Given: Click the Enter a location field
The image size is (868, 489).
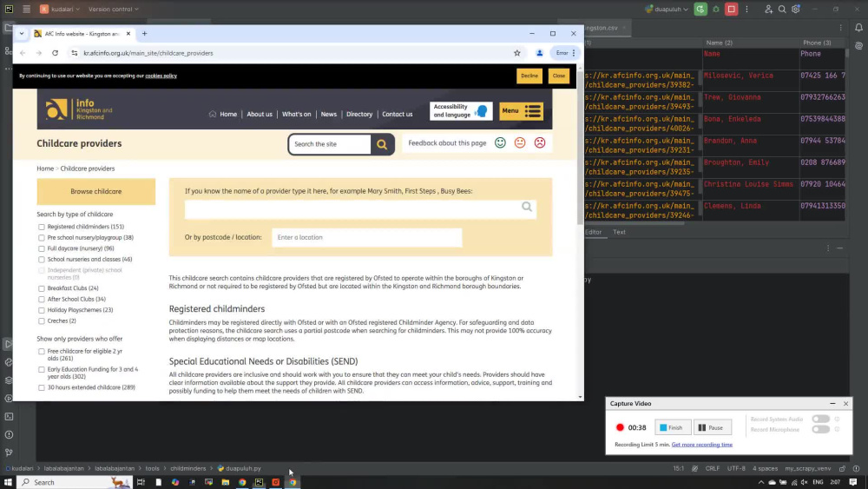Looking at the screenshot, I should 367,238.
